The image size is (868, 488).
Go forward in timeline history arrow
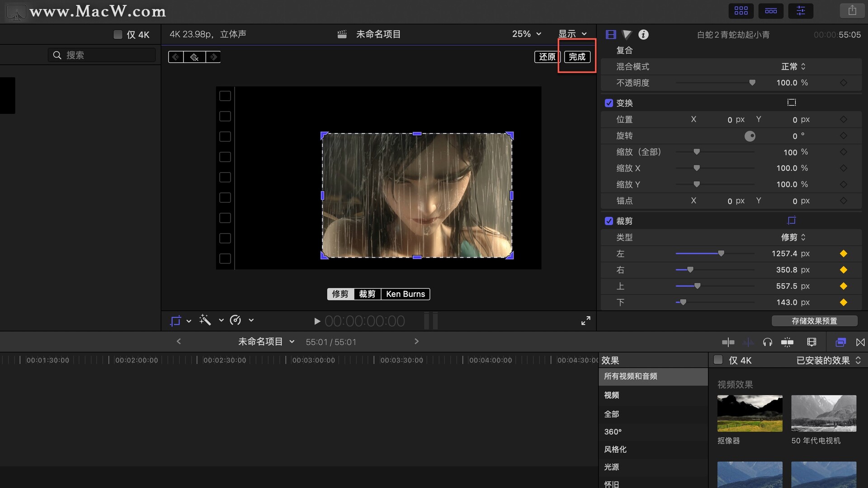coord(416,342)
